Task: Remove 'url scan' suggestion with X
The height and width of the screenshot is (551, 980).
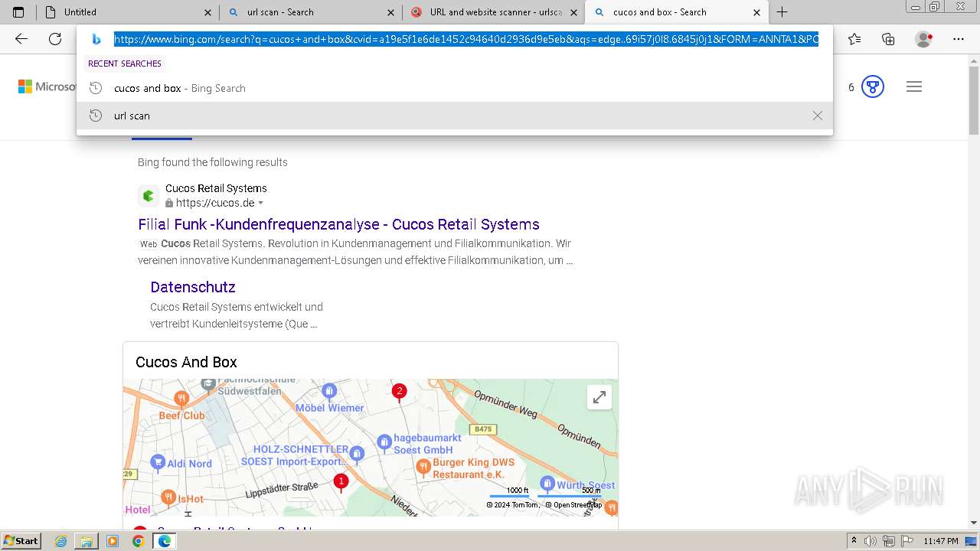Action: click(818, 116)
